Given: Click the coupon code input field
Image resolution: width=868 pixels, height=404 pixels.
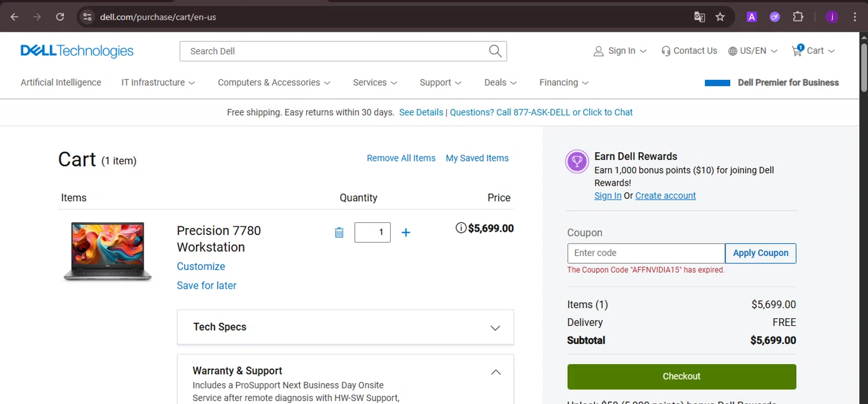Looking at the screenshot, I should (646, 253).
